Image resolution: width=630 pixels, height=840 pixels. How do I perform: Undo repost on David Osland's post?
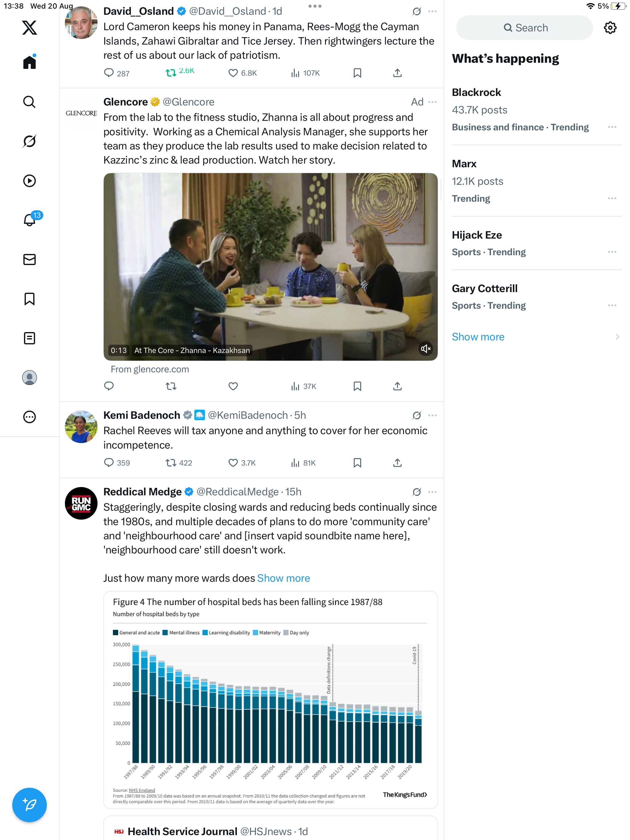click(x=171, y=73)
